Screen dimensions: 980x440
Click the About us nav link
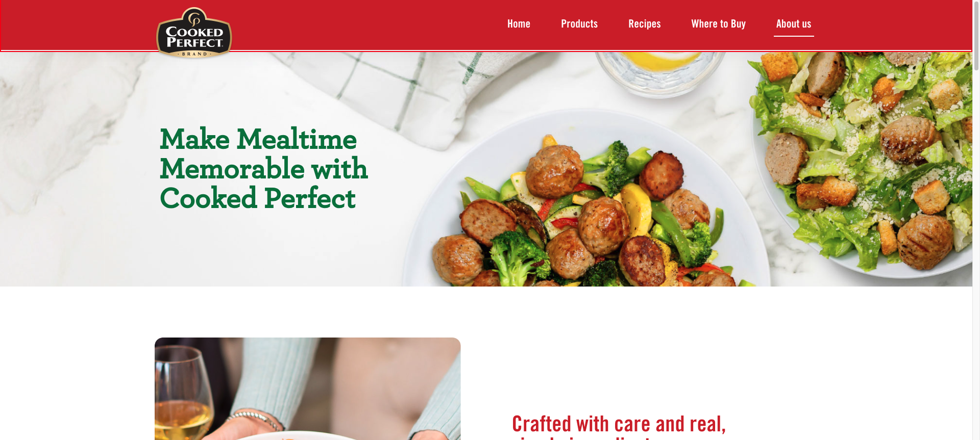coord(794,24)
